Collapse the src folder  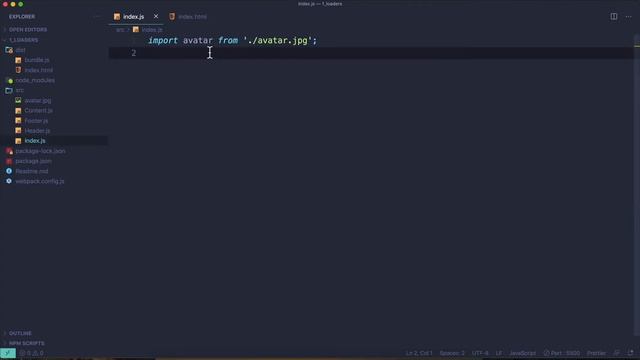pos(20,90)
